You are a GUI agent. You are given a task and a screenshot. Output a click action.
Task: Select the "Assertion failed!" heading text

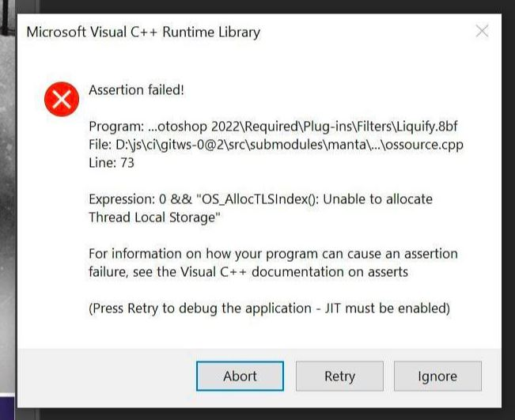click(x=136, y=90)
